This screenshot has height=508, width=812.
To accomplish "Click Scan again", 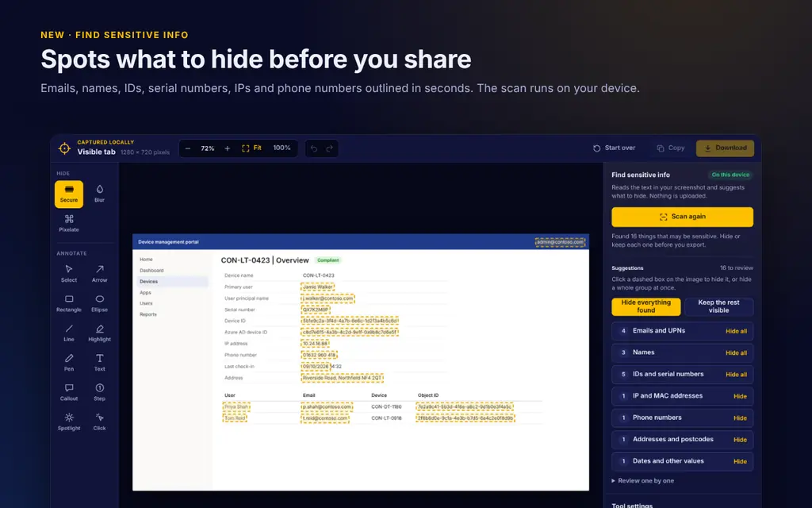I will coord(682,217).
